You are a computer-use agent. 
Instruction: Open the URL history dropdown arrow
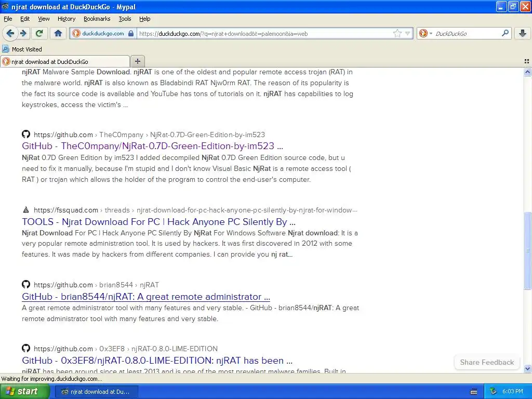(x=407, y=34)
